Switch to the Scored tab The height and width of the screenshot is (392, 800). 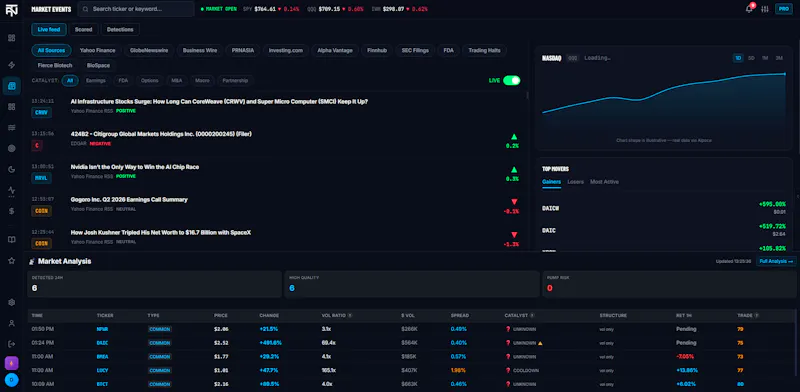(84, 30)
